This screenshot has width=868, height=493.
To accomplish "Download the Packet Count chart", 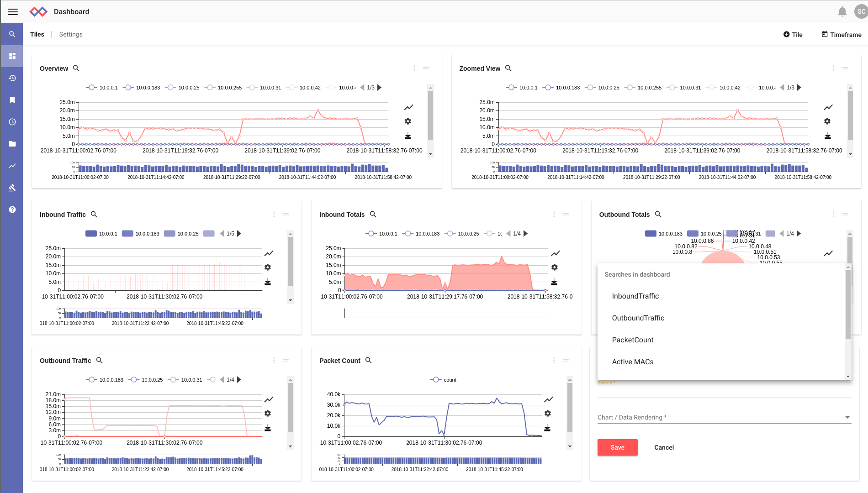I will coord(547,428).
